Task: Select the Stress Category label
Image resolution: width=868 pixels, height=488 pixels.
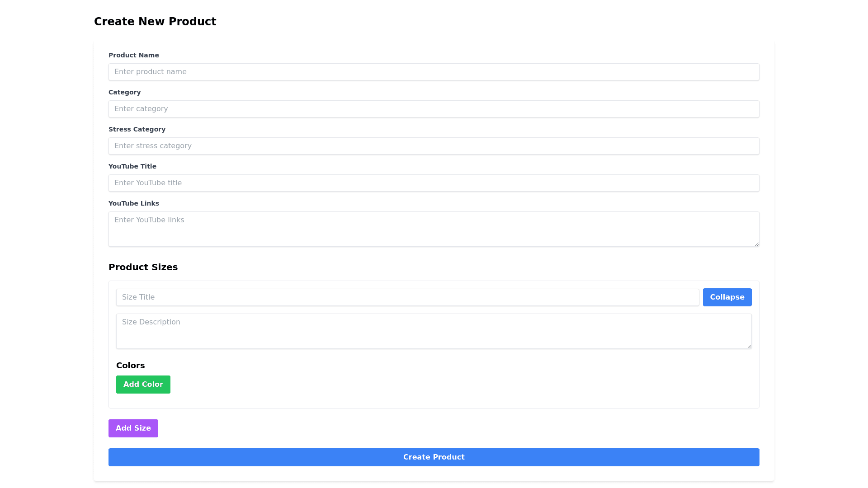Action: click(137, 129)
